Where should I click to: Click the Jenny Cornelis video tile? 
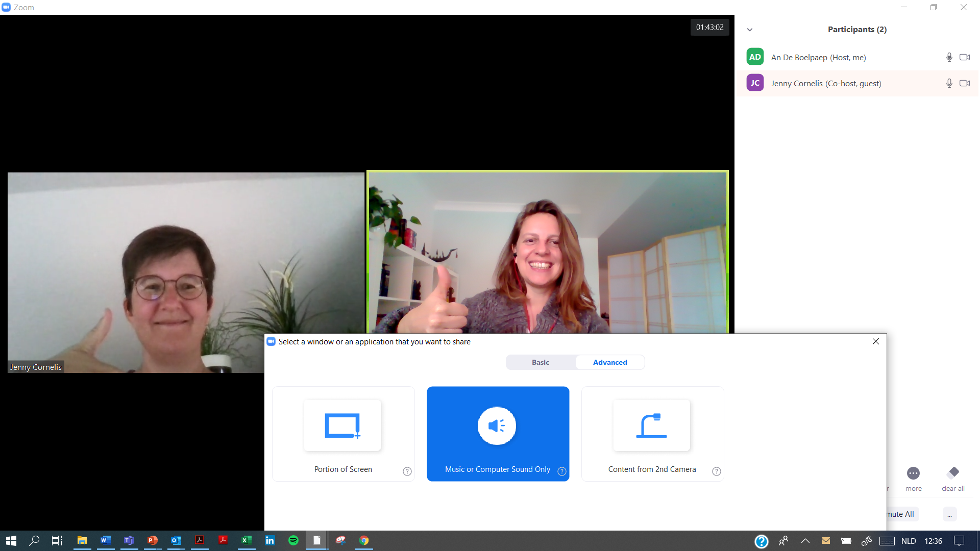pyautogui.click(x=186, y=272)
